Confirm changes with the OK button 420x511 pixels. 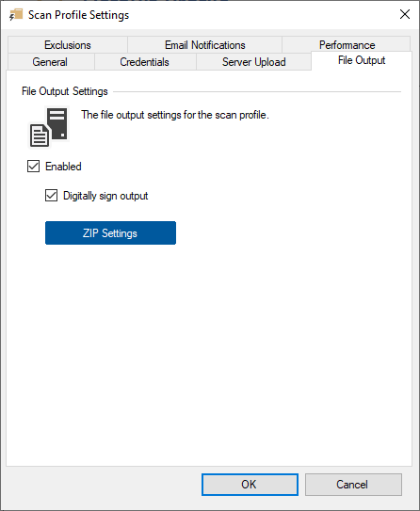click(x=250, y=485)
